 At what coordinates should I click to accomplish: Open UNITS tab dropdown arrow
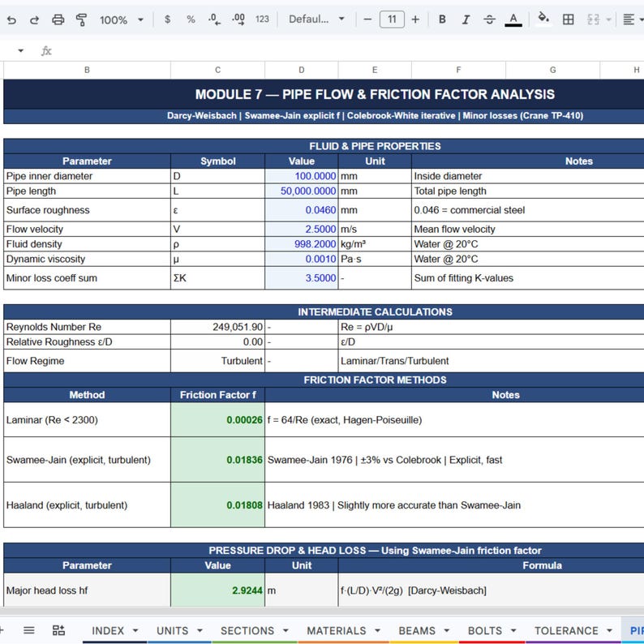200,630
